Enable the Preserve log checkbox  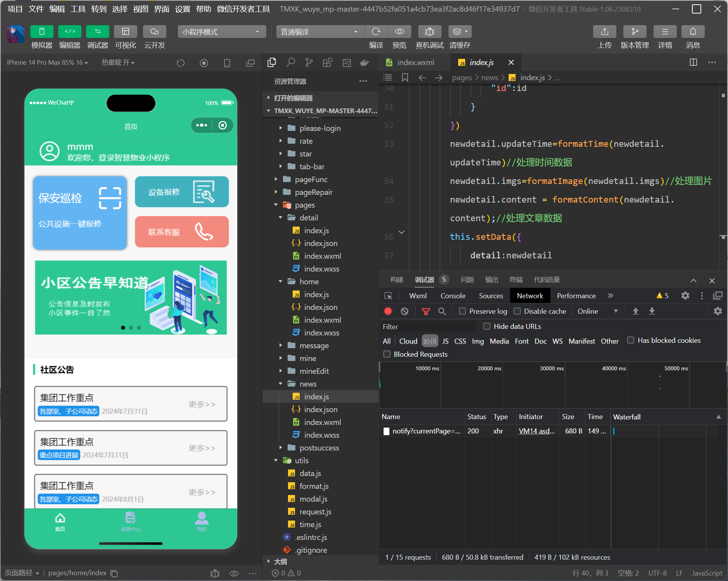[x=462, y=311]
